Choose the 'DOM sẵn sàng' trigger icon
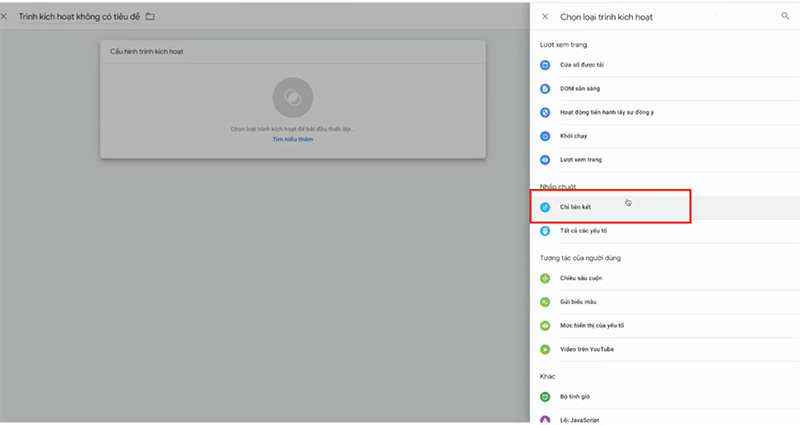The height and width of the screenshot is (425, 800). (545, 89)
